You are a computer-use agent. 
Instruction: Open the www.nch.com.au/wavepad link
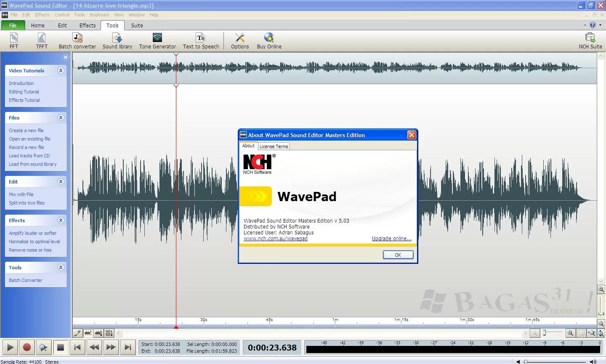276,239
